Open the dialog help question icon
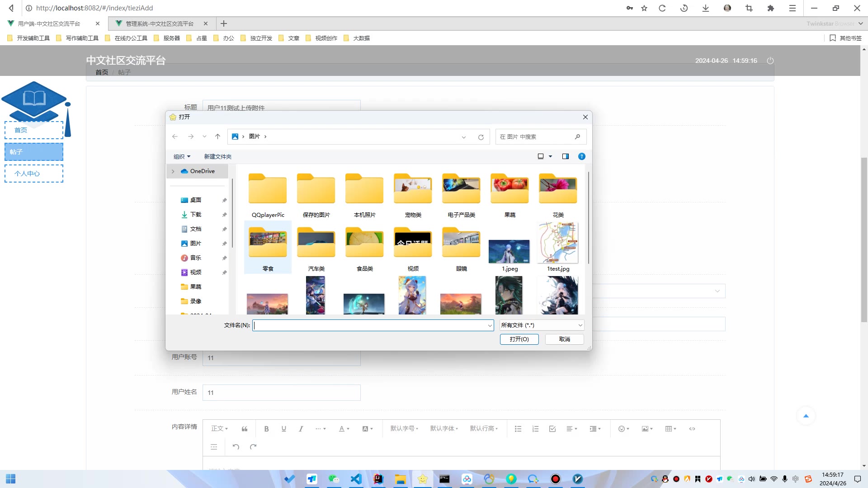 point(582,156)
